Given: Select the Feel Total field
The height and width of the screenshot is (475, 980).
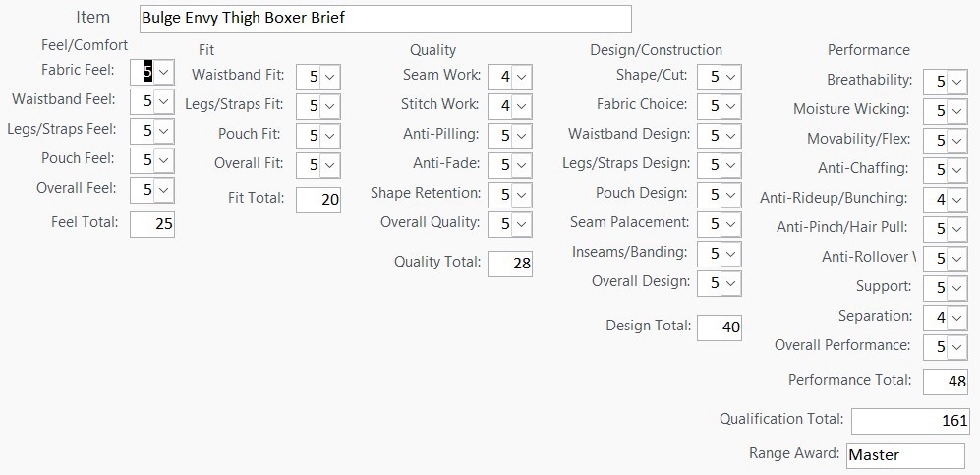Looking at the screenshot, I should coord(152,223).
